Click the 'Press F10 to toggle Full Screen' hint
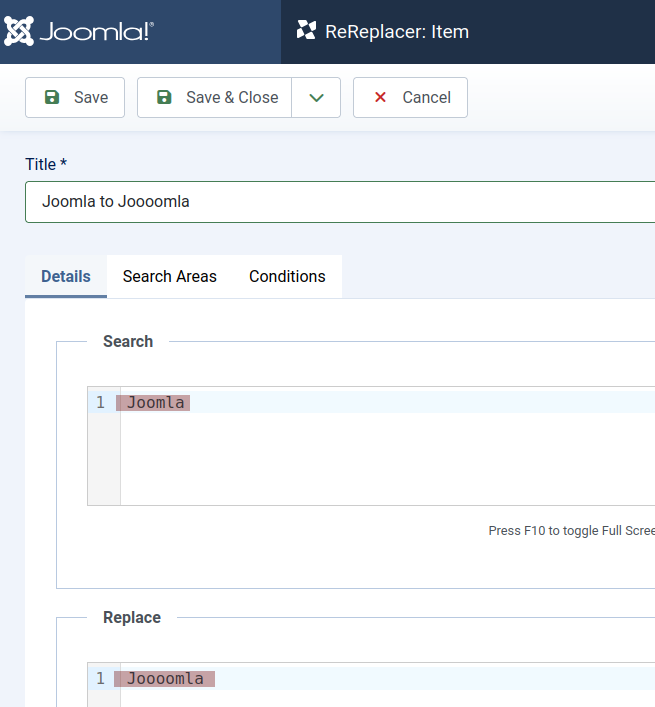 [572, 530]
